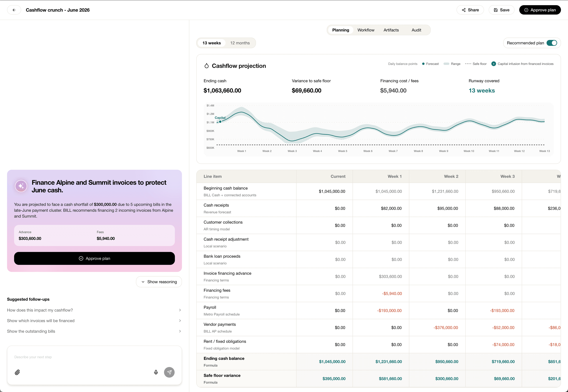Click the sparkle AI recommendation icon
Image resolution: width=568 pixels, height=392 pixels.
click(x=21, y=186)
